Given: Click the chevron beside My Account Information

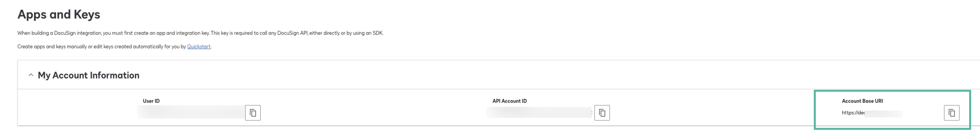Looking at the screenshot, I should (31, 75).
